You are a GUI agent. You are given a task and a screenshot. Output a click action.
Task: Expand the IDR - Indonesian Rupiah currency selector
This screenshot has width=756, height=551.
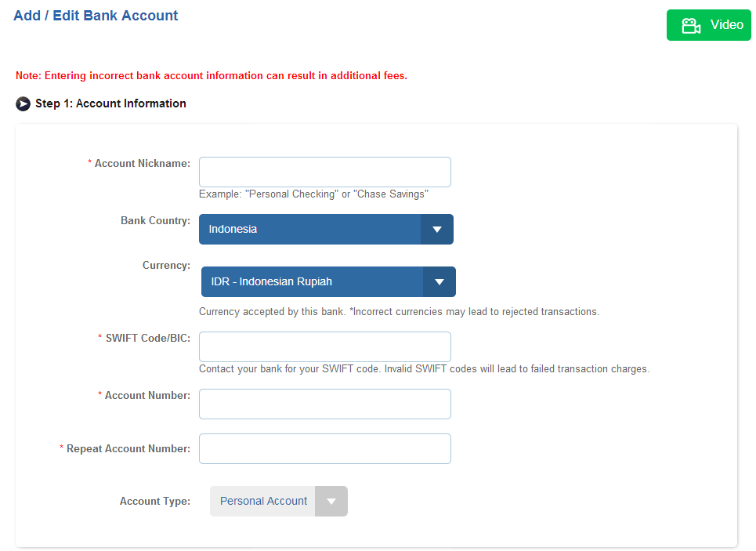tap(313, 282)
